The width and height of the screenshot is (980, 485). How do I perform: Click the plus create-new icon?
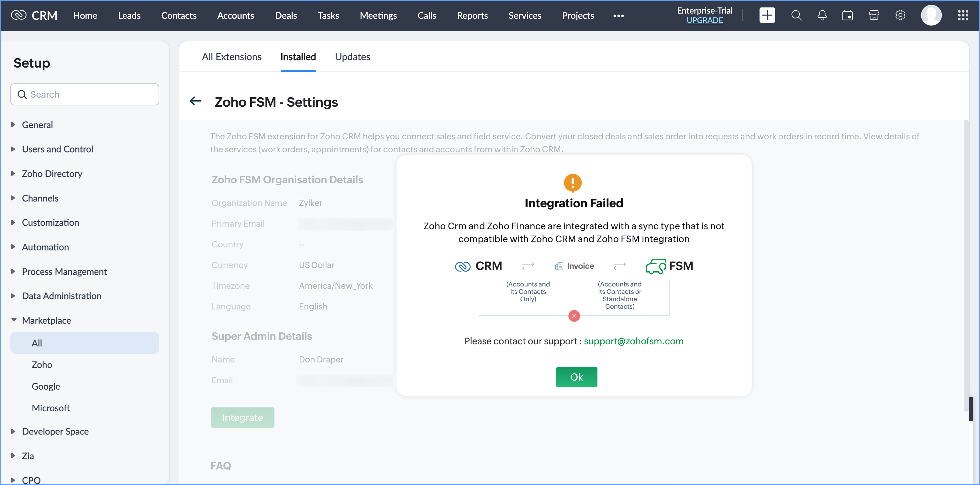tap(767, 16)
